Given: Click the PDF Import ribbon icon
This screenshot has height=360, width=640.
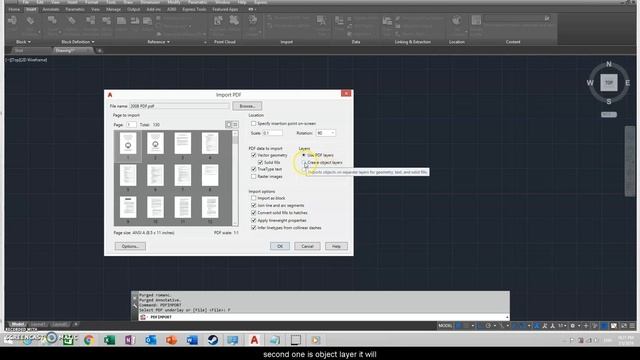Looking at the screenshot, I should pyautogui.click(x=253, y=20).
